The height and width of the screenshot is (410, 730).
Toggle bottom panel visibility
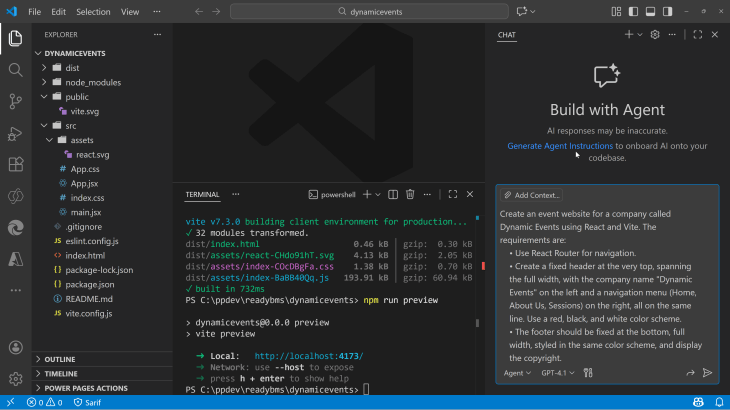point(650,12)
